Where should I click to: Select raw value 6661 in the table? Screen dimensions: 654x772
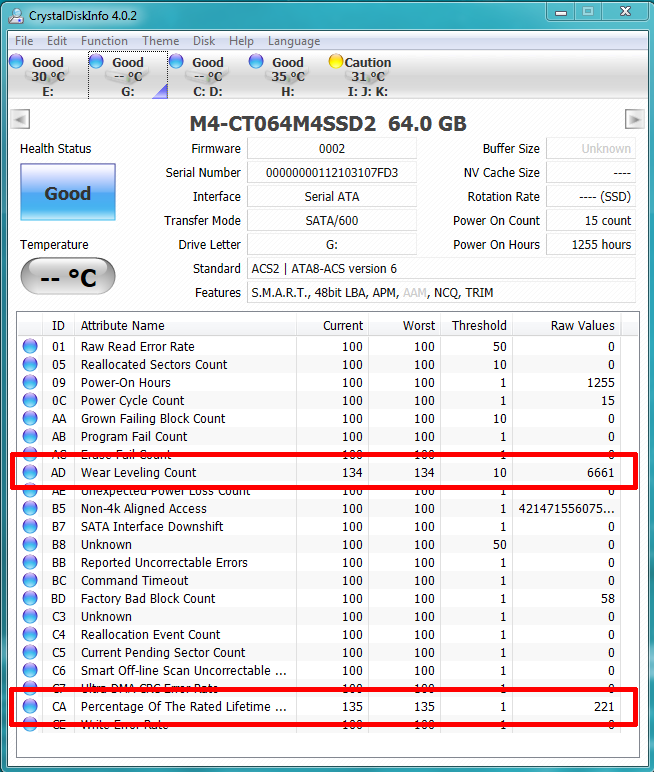coord(600,473)
